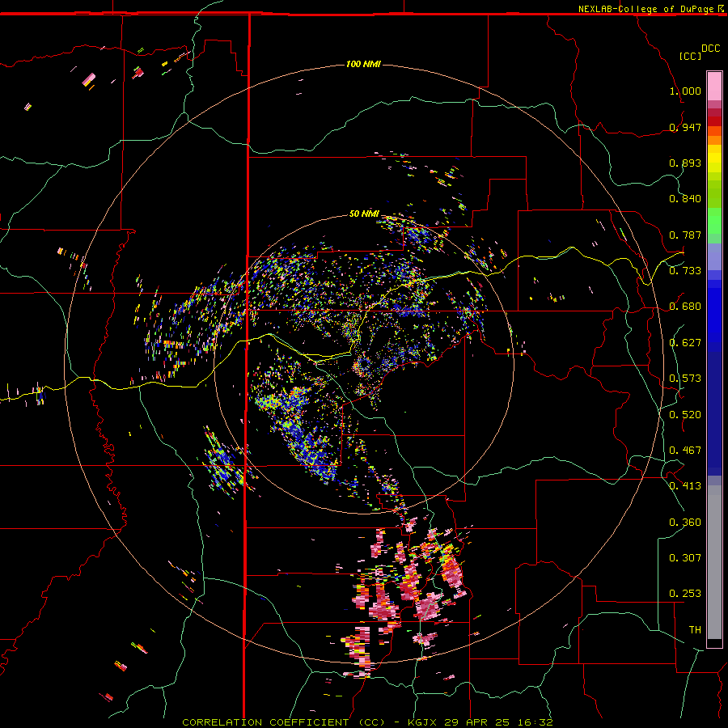Select the 0.893 legend value

pyautogui.click(x=685, y=163)
